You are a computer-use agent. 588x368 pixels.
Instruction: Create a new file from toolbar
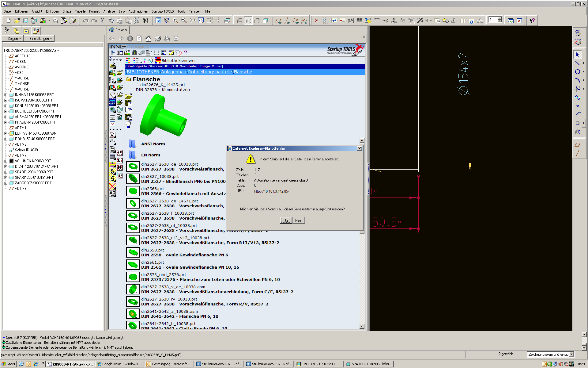pos(8,21)
